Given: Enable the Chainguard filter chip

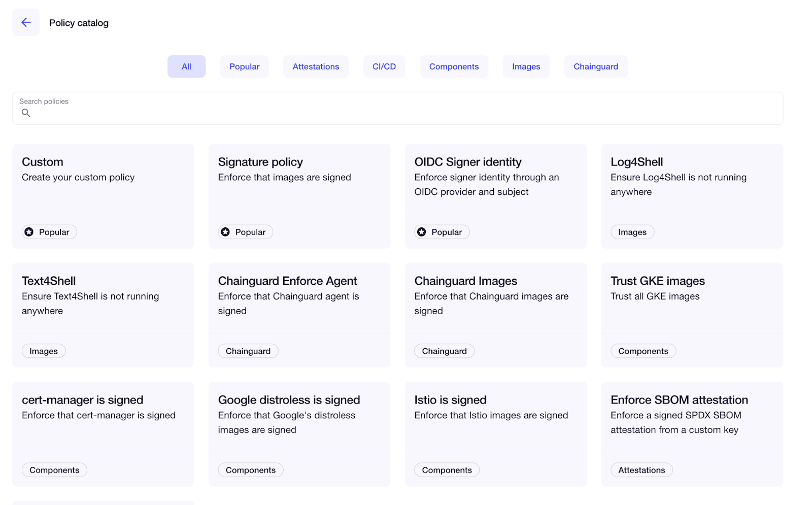Looking at the screenshot, I should (596, 66).
